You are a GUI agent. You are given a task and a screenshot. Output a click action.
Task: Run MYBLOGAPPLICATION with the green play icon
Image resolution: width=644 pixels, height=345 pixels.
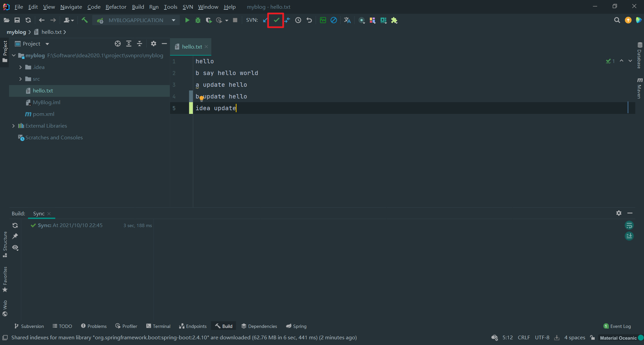click(187, 20)
